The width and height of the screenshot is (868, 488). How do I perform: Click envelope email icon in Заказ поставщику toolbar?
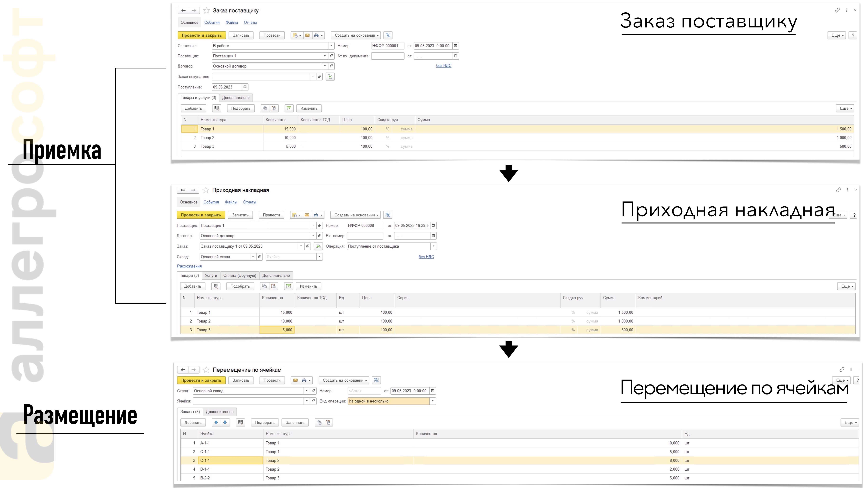pyautogui.click(x=307, y=35)
